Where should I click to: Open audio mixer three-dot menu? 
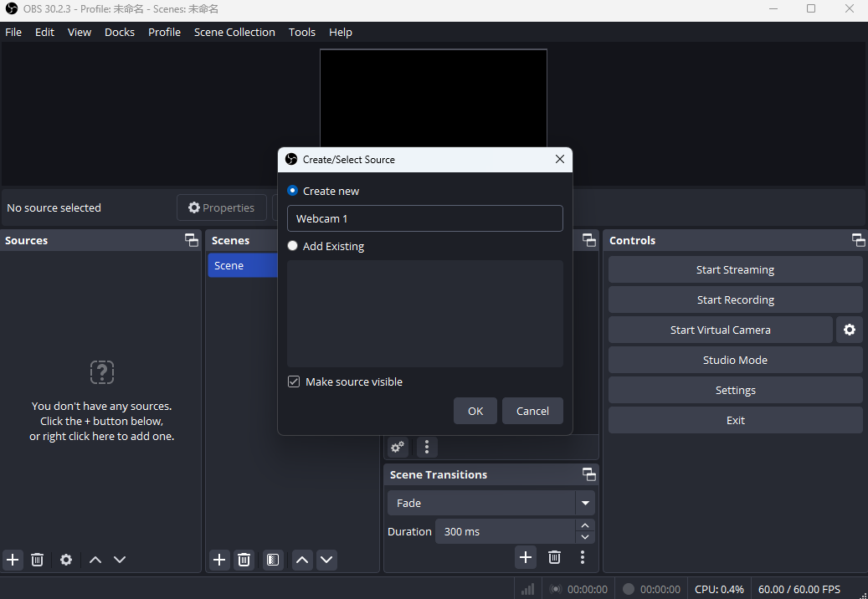(427, 447)
